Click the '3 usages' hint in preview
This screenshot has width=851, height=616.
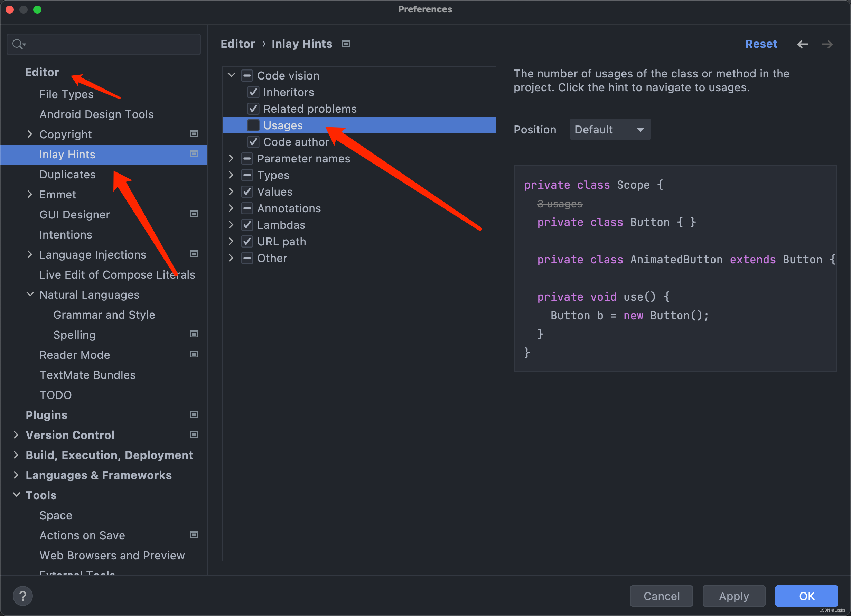[560, 204]
